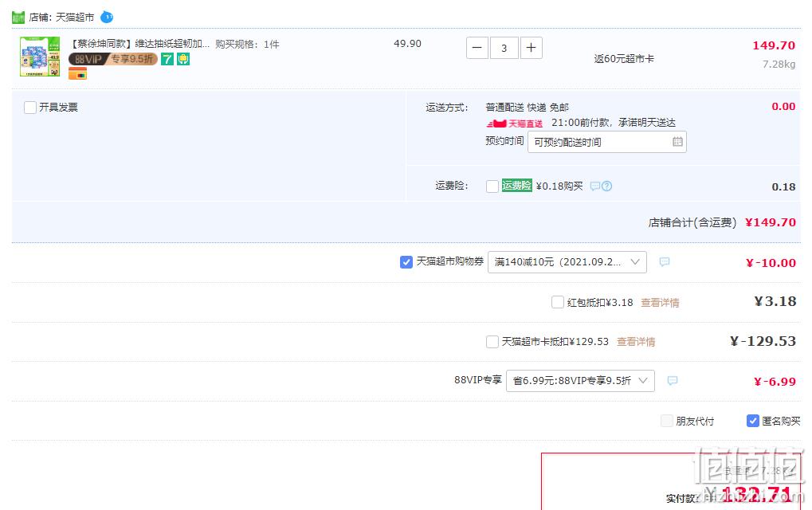Tick the 开具发票 invoice checkbox

(30, 107)
